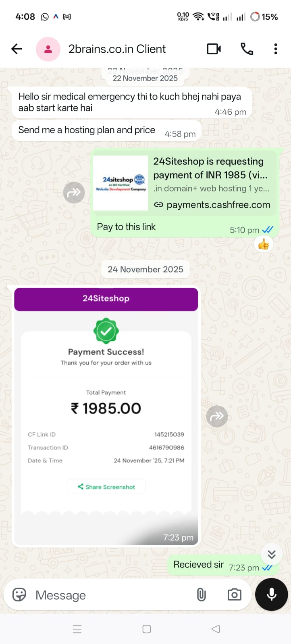Start a video call with the contact
This screenshot has height=644, width=291.
tap(214, 49)
